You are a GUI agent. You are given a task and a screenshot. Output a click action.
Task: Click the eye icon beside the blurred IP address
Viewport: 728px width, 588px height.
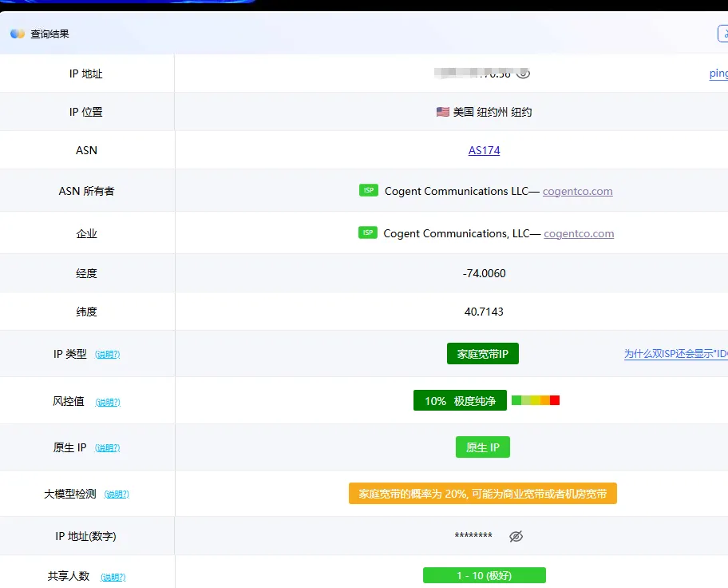point(523,73)
